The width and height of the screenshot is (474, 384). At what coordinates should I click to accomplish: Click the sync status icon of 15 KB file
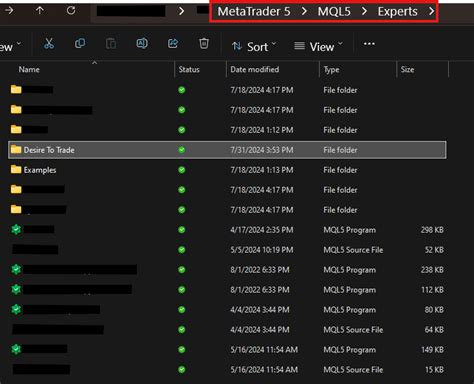tap(182, 370)
